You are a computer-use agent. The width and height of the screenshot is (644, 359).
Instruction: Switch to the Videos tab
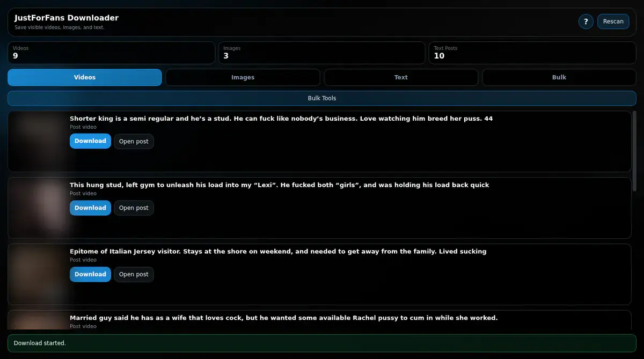85,77
